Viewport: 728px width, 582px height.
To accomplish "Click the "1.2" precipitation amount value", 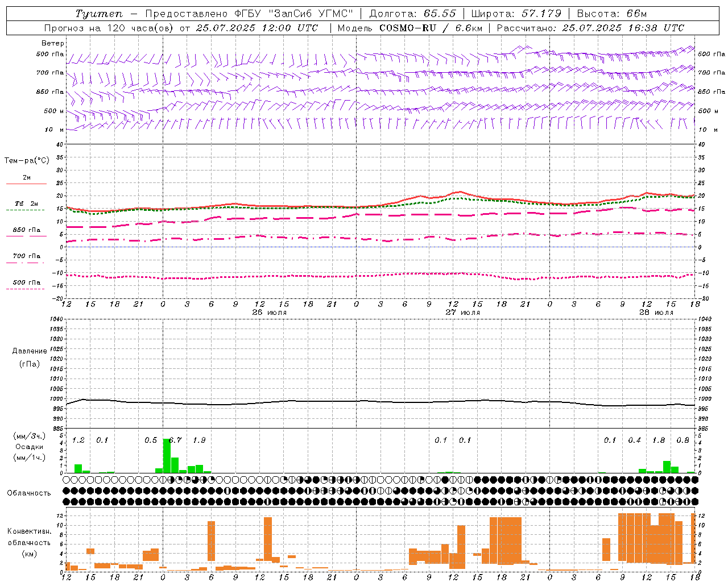I will [78, 440].
